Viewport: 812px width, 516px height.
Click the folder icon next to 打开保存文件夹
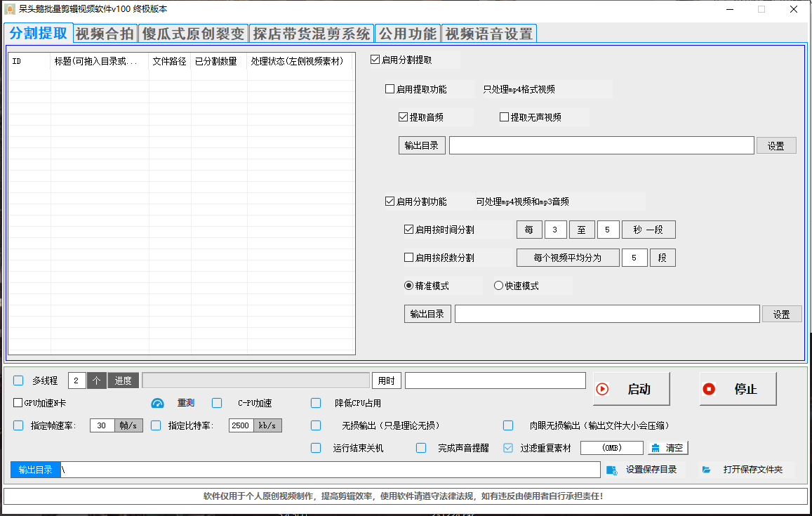(x=705, y=469)
